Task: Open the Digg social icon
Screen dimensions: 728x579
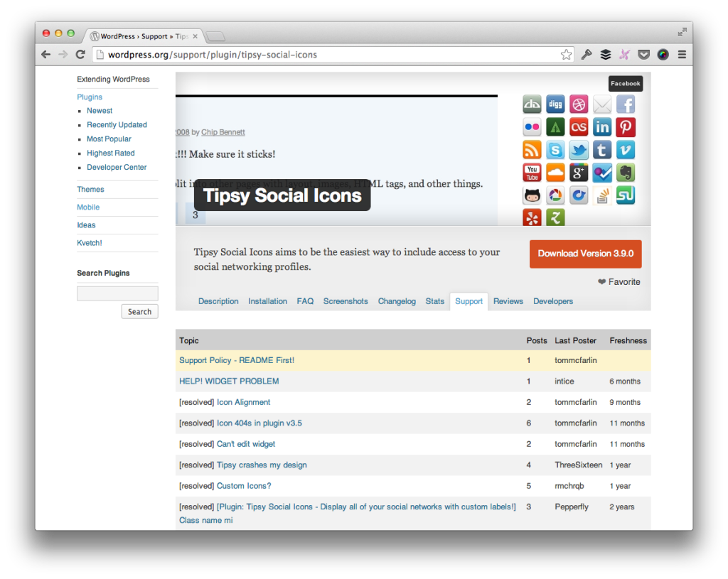Action: click(x=555, y=104)
